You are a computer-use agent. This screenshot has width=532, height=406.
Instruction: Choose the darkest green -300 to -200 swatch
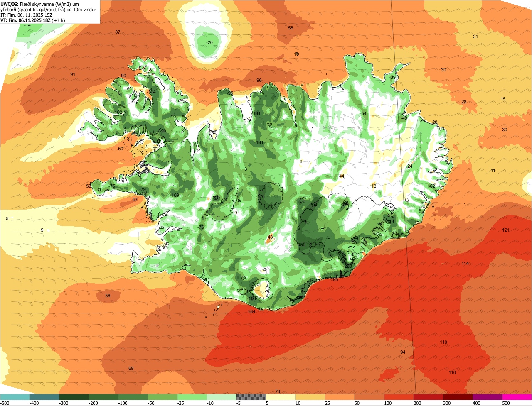[x=74, y=397]
